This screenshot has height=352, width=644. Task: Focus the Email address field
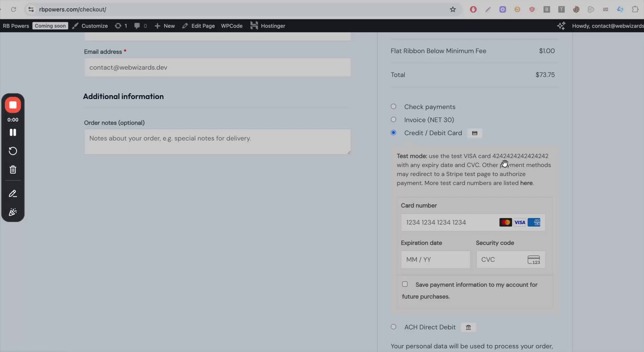217,67
